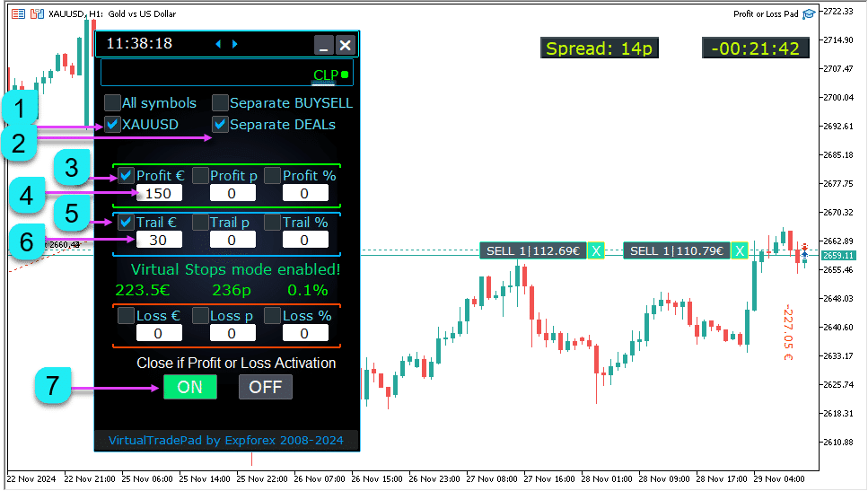Check the Separate BUYSELL option

pos(220,102)
